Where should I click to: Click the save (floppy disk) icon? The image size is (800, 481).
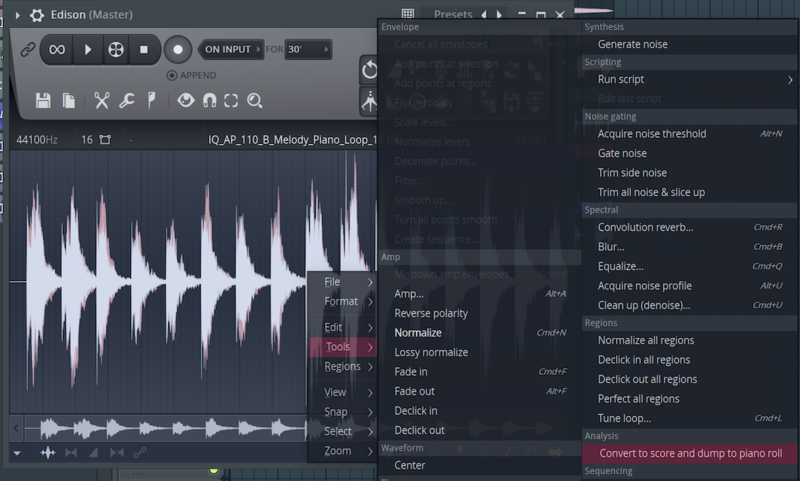[x=43, y=100]
